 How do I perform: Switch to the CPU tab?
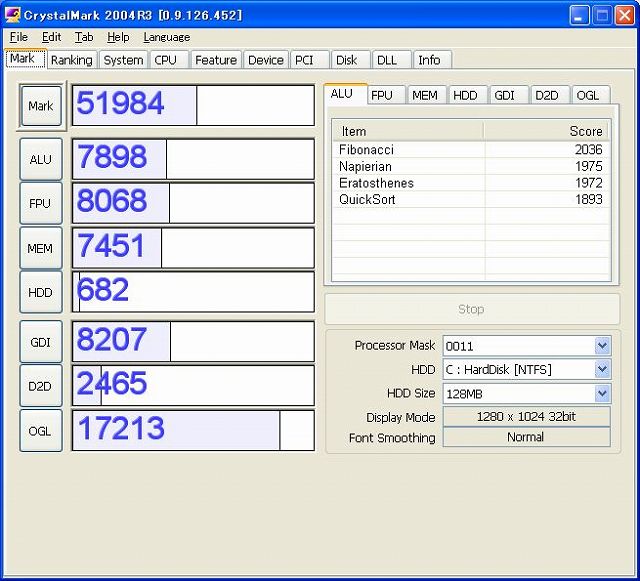tap(169, 60)
